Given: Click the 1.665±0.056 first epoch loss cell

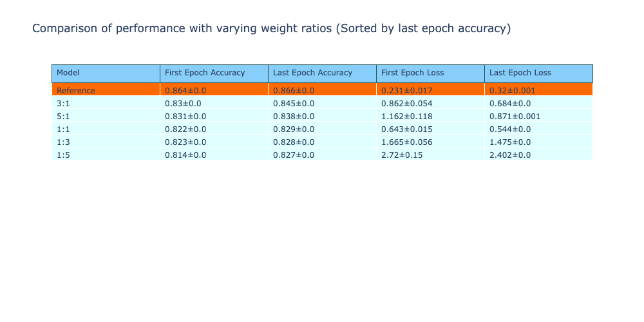Looking at the screenshot, I should pyautogui.click(x=406, y=142).
